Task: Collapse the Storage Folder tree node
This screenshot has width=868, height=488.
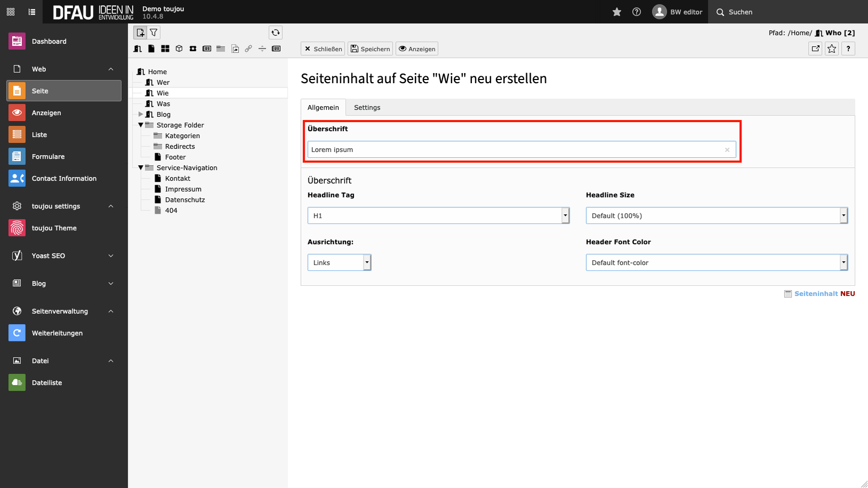Action: (141, 125)
